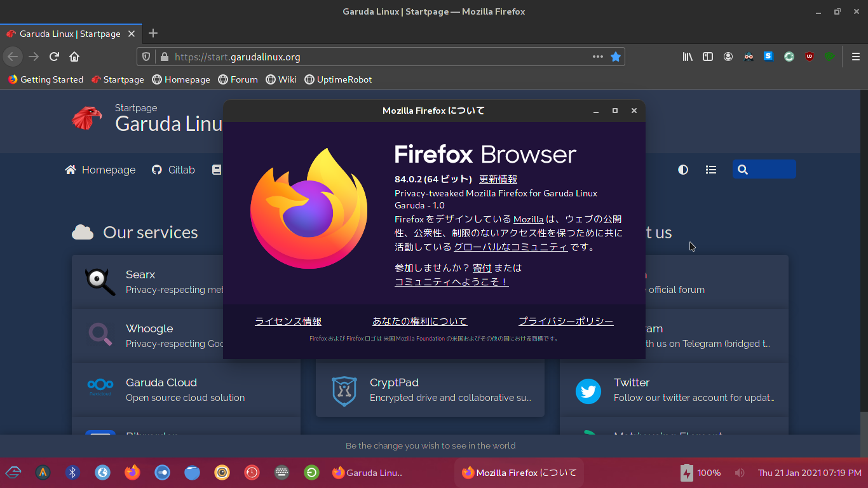Viewport: 868px width, 488px height.
Task: Click the battery 100% indicator
Action: [700, 473]
